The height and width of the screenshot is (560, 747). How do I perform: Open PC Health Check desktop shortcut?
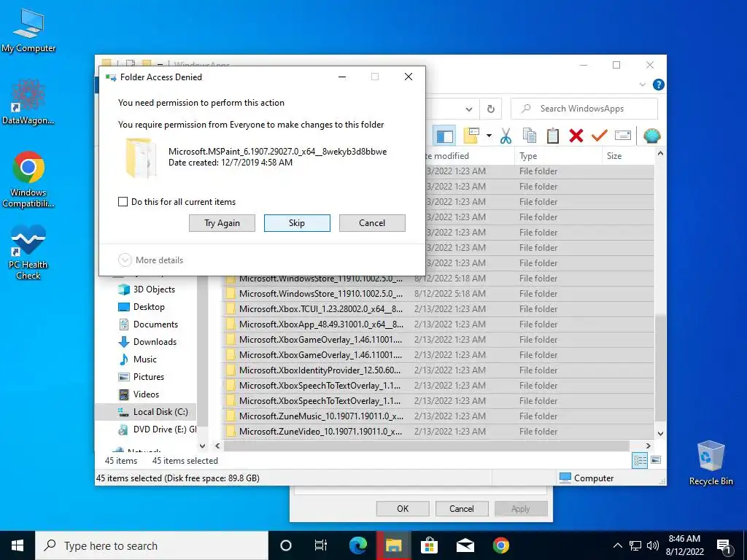(x=28, y=252)
